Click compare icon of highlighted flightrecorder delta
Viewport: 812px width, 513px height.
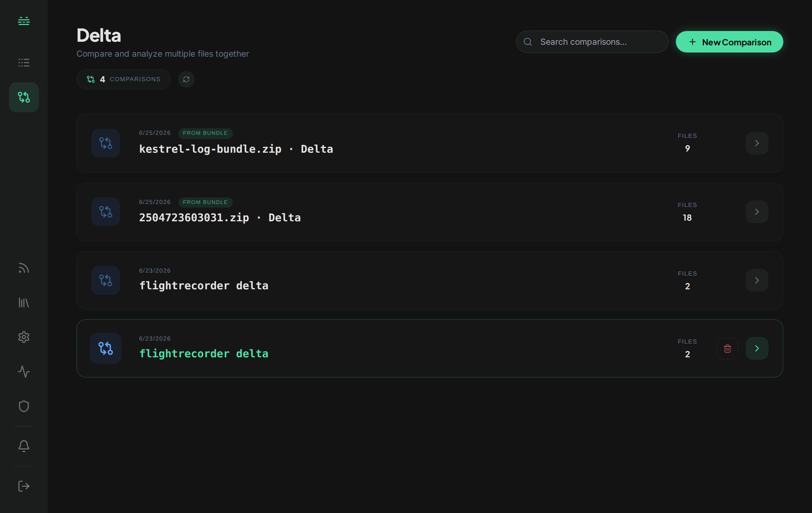[106, 348]
